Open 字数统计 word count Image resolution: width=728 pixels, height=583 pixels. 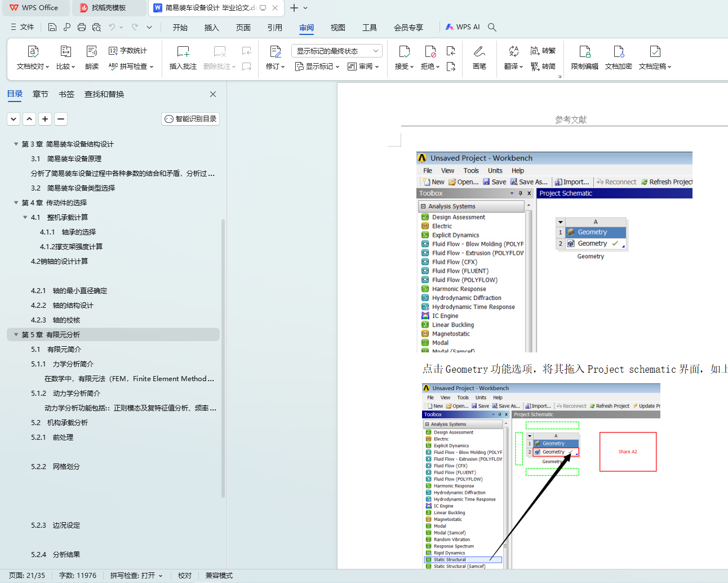click(128, 51)
